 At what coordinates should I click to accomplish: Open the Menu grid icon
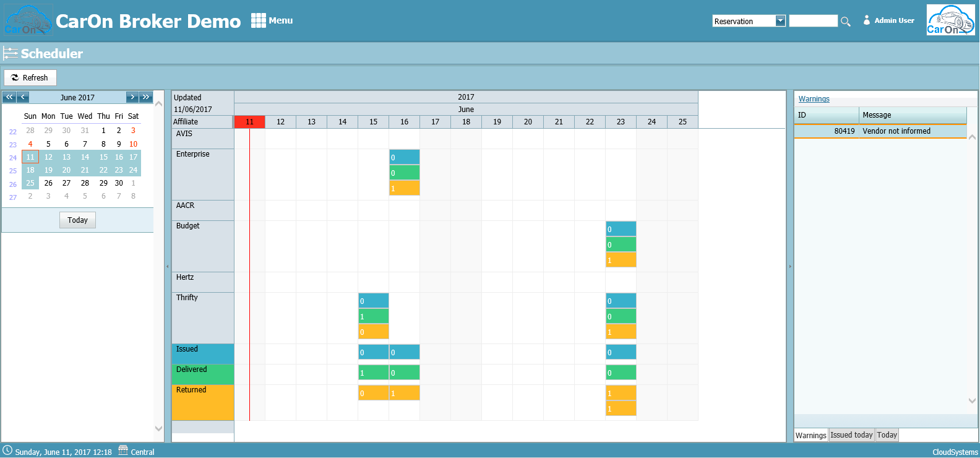click(258, 20)
